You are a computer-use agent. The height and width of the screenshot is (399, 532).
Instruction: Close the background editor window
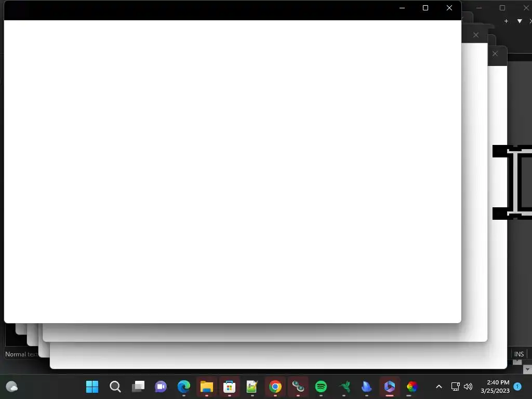click(x=526, y=8)
